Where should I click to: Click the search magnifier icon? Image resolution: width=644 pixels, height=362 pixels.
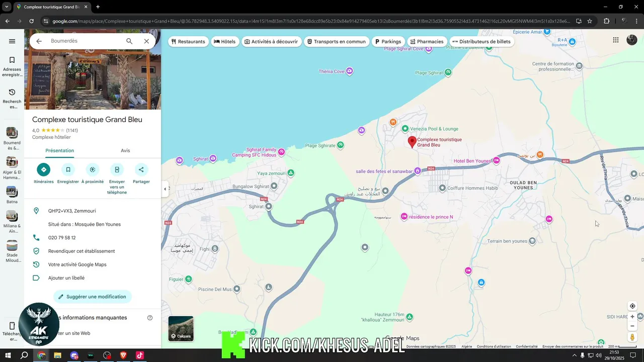pos(129,41)
